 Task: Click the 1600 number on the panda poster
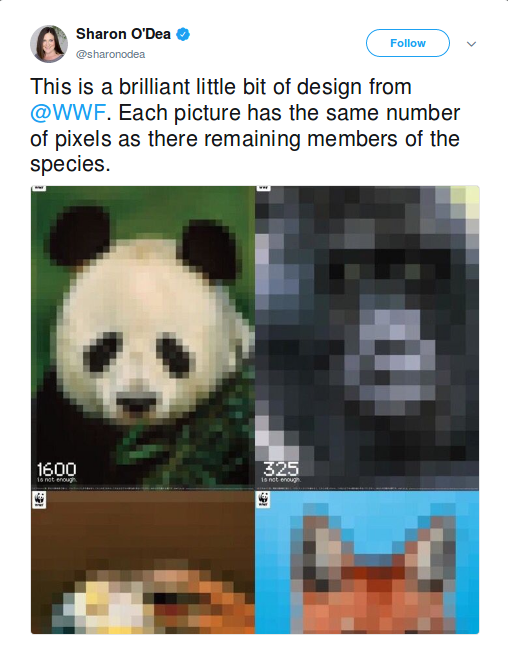(x=57, y=469)
